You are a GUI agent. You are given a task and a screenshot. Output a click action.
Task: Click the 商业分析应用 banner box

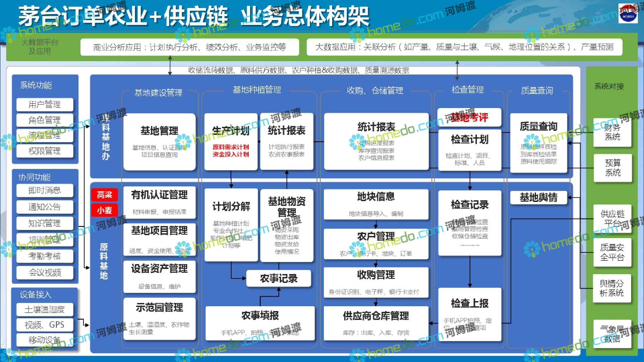tap(190, 47)
